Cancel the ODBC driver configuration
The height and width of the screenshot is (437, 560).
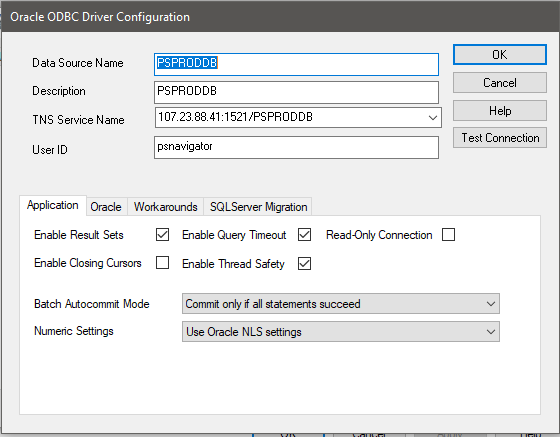click(500, 83)
